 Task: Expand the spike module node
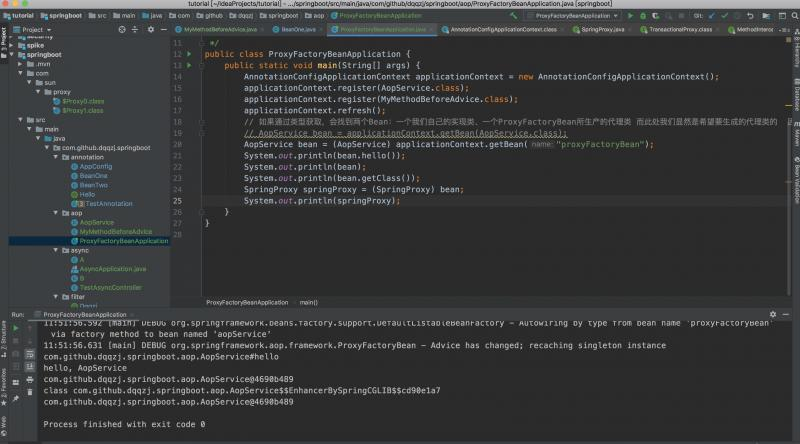[x=11, y=45]
